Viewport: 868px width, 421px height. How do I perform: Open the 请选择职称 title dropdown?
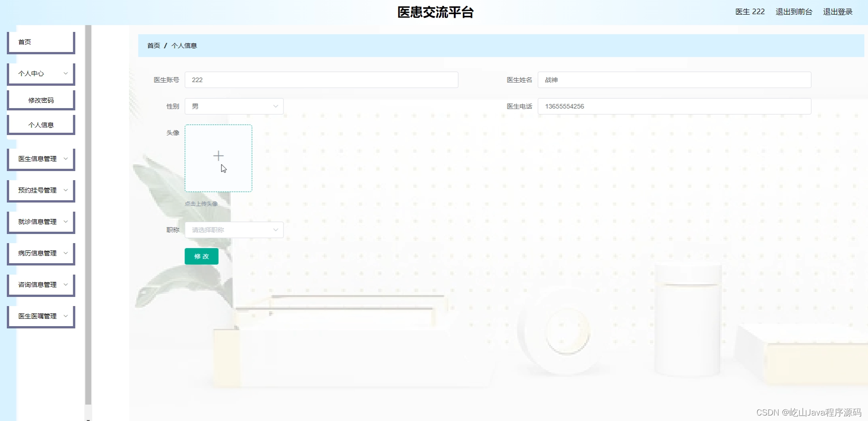(x=234, y=229)
